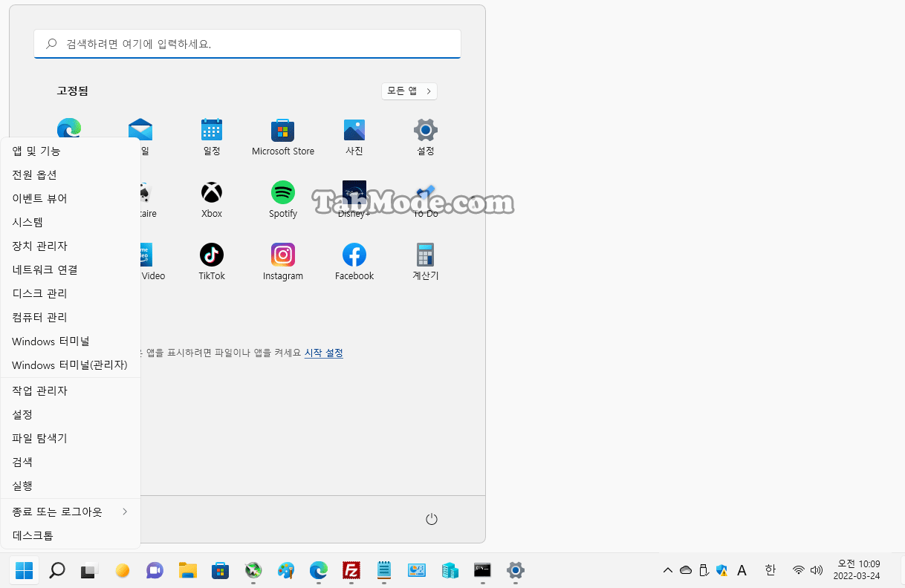905x588 pixels.
Task: Open the pinned Microsoft Edge app in Start
Action: coord(69,128)
